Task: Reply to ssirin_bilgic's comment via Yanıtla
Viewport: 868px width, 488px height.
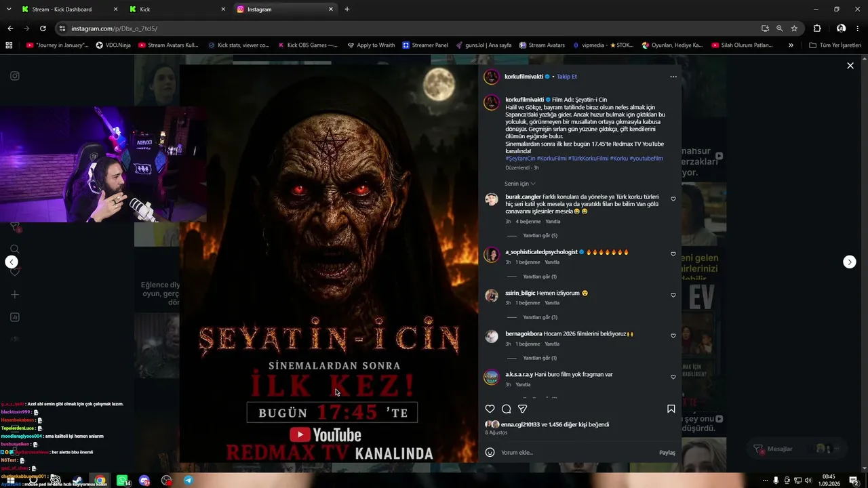Action: (x=552, y=303)
